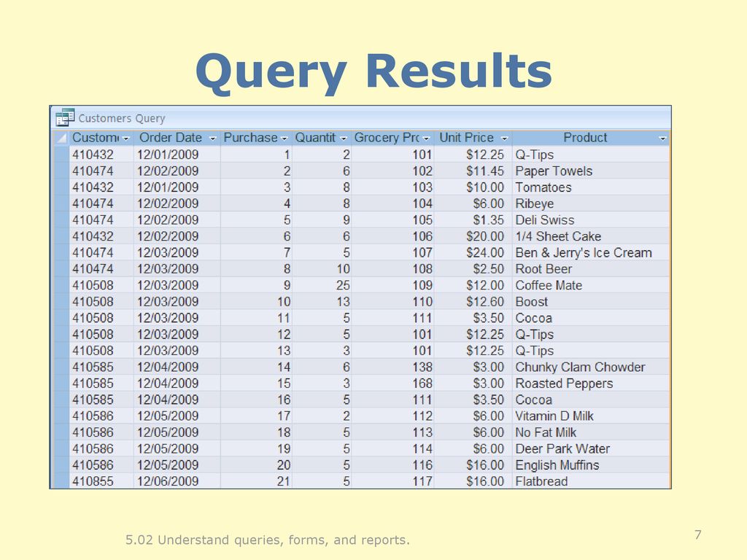Open the Customer column dropdown arrow
This screenshot has height=560, width=747.
pyautogui.click(x=125, y=139)
